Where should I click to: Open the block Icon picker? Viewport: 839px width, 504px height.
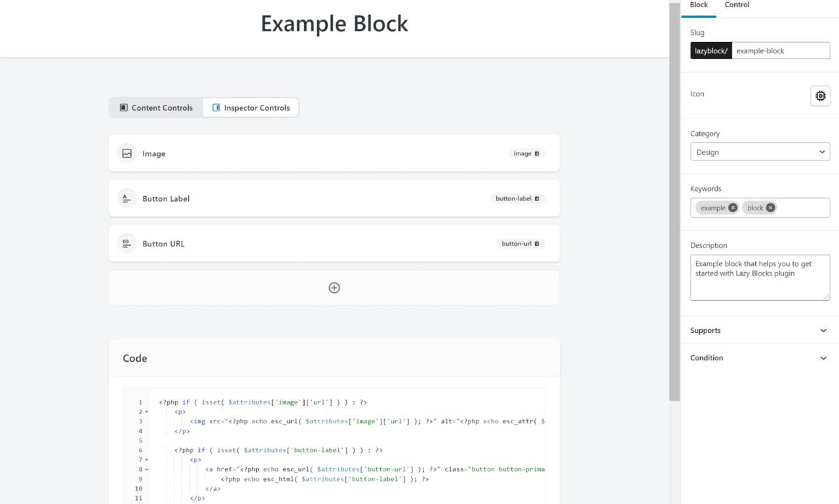pos(820,96)
